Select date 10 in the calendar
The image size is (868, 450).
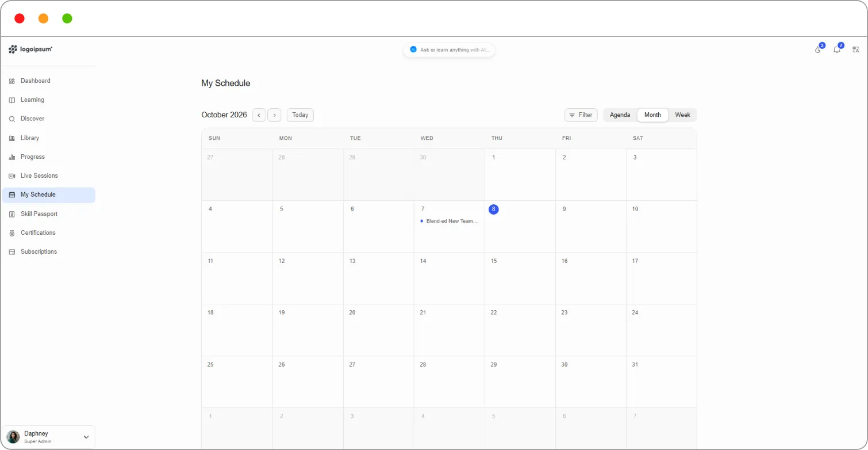click(x=635, y=209)
